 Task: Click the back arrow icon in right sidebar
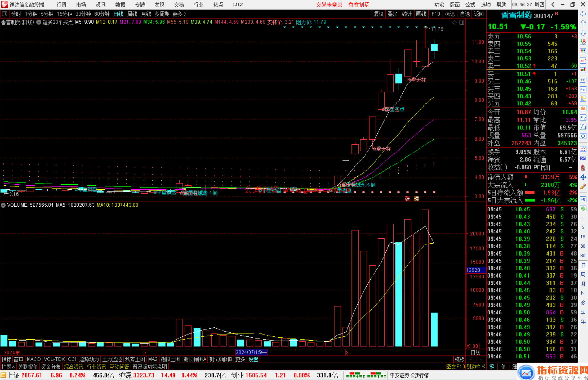click(x=583, y=14)
